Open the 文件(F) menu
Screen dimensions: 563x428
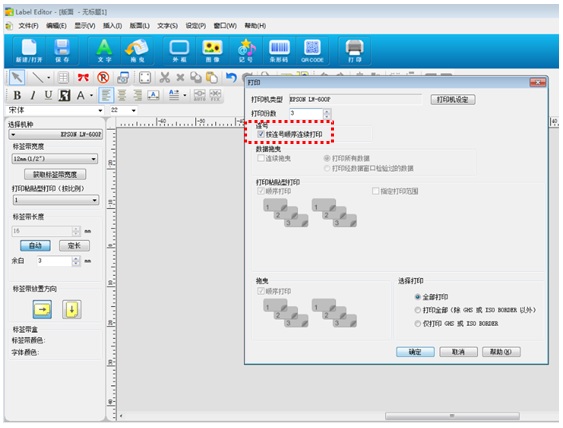click(28, 26)
